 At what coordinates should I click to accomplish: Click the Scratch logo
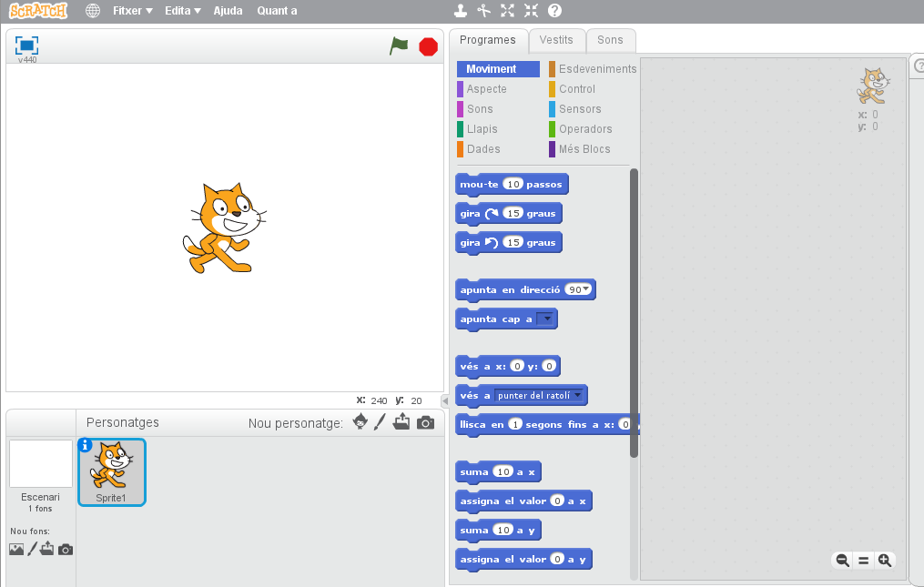coord(38,11)
